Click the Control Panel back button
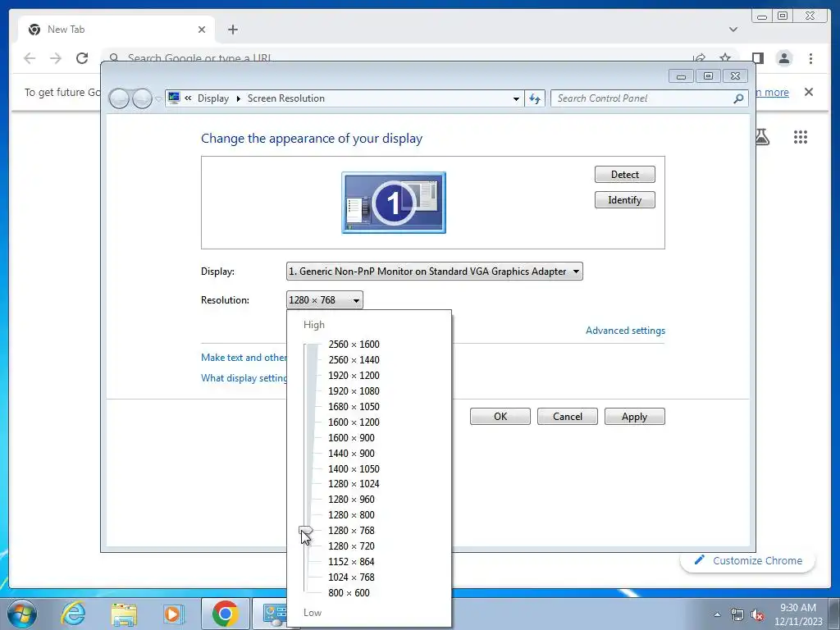This screenshot has height=630, width=840. coord(119,98)
